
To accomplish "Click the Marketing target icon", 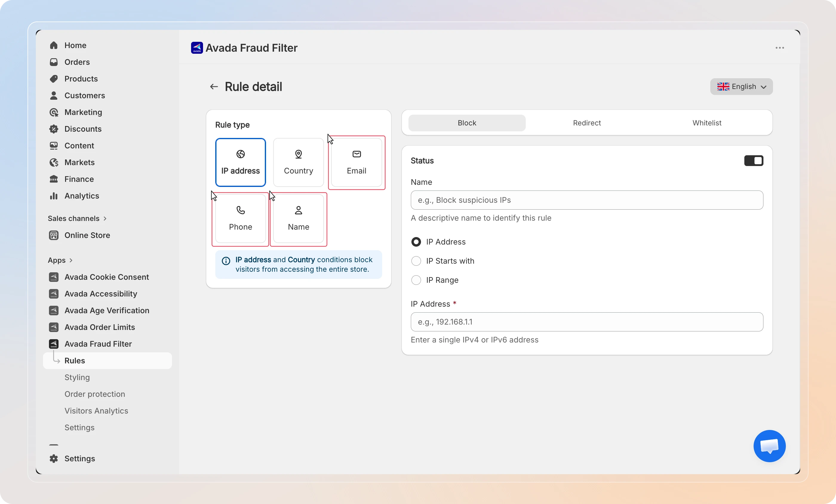I will 54,112.
